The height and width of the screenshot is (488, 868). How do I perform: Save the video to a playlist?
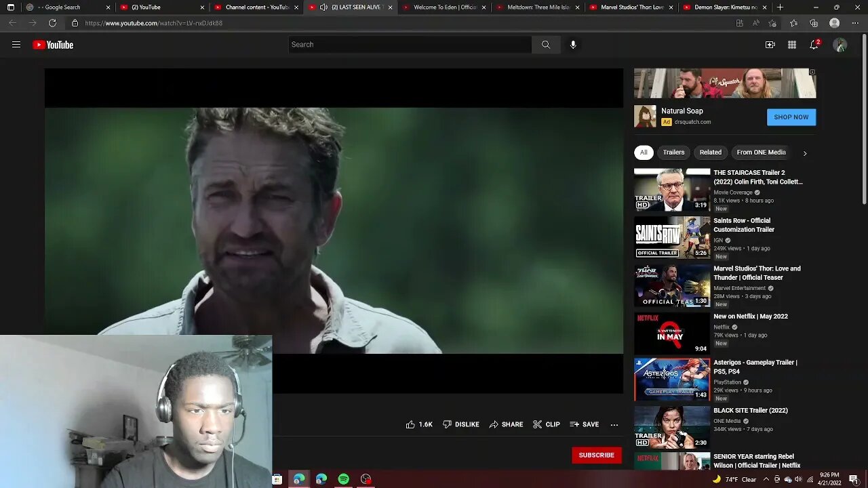pos(585,424)
